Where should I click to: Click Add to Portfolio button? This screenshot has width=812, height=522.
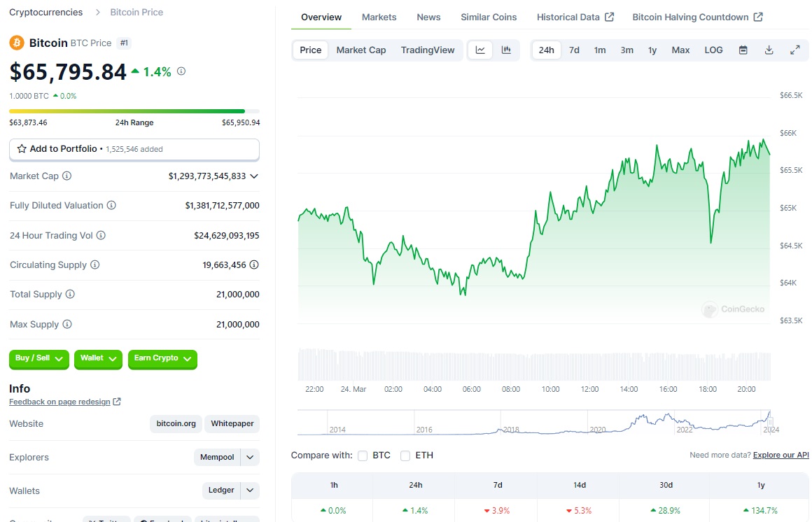134,149
